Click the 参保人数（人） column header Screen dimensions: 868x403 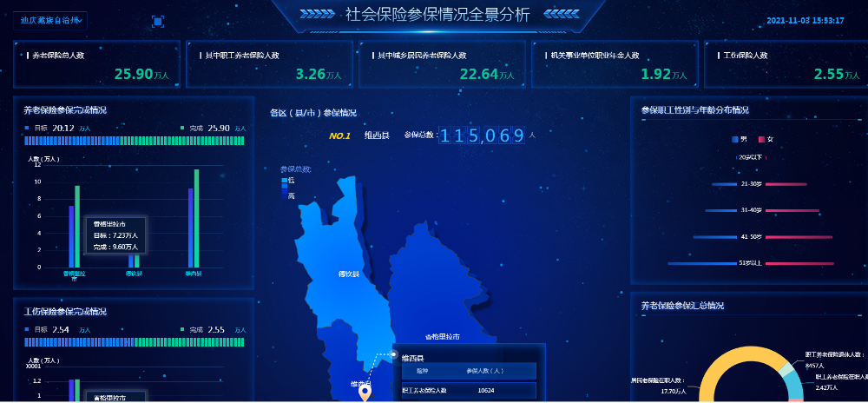click(485, 371)
